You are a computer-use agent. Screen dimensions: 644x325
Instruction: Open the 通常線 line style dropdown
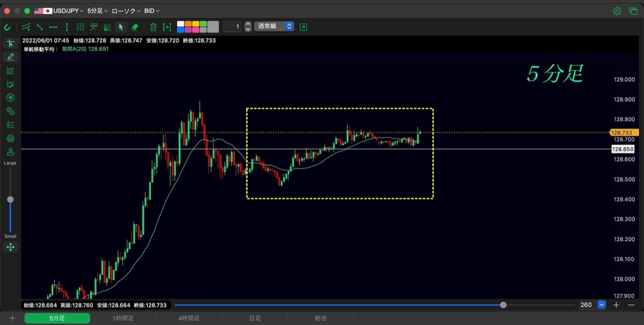274,26
